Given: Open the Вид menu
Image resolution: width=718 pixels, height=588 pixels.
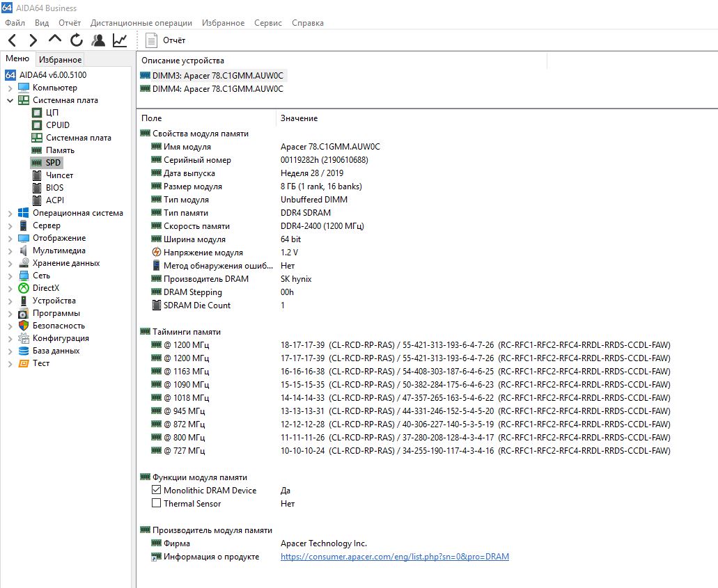Looking at the screenshot, I should tap(42, 23).
